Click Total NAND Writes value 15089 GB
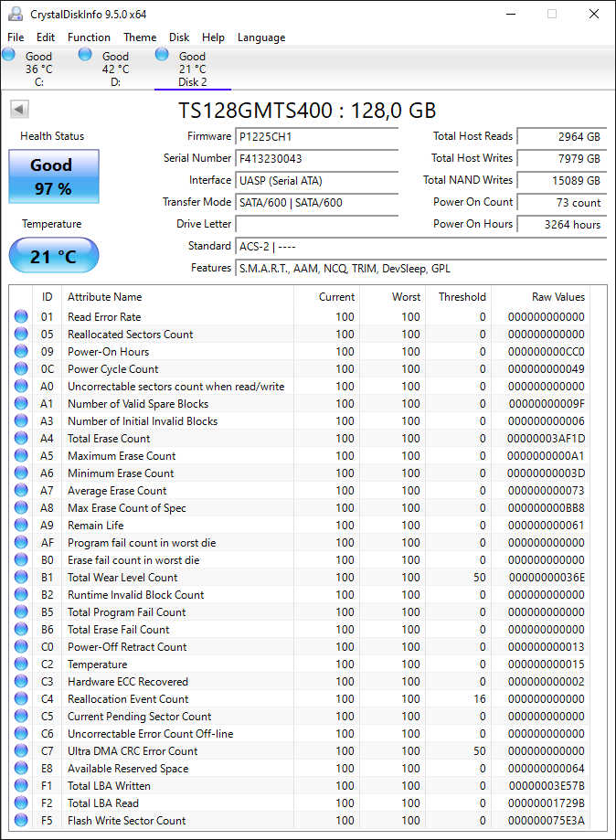This screenshot has height=840, width=616. [x=562, y=181]
